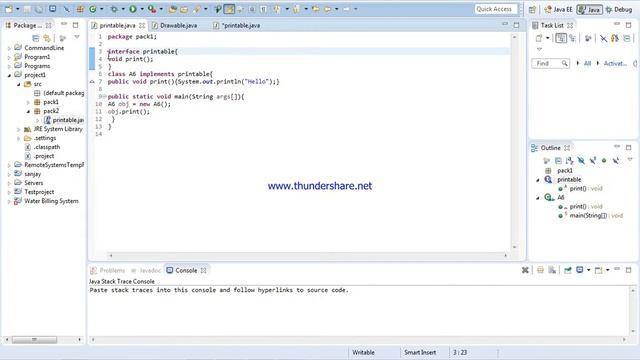Click Synchronize Changed icon in Task List
640x360 pixels.
point(615,38)
